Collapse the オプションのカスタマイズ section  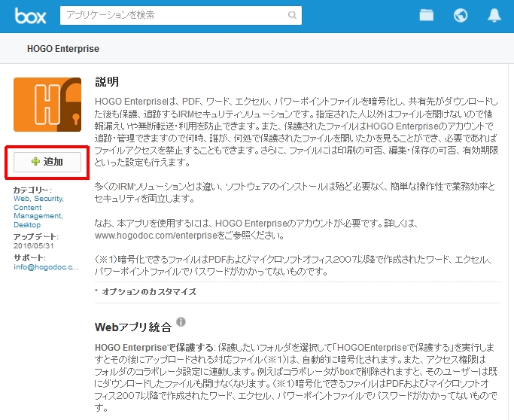point(145,291)
